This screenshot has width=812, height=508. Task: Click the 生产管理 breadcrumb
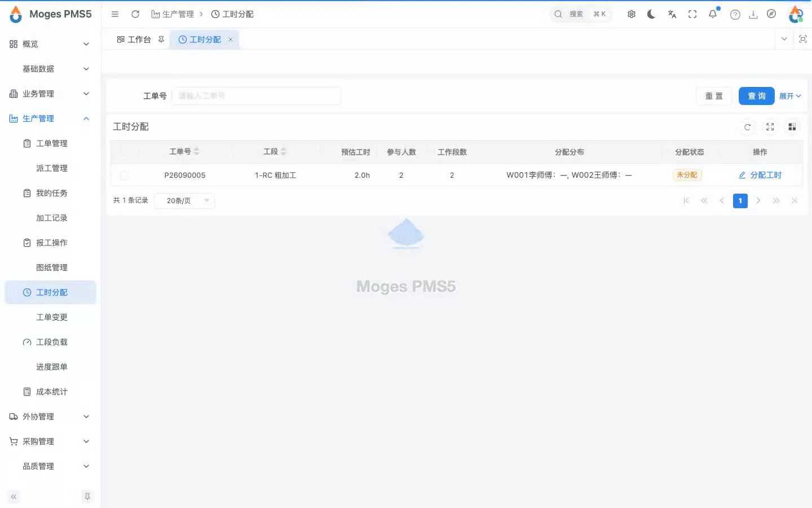(x=173, y=14)
